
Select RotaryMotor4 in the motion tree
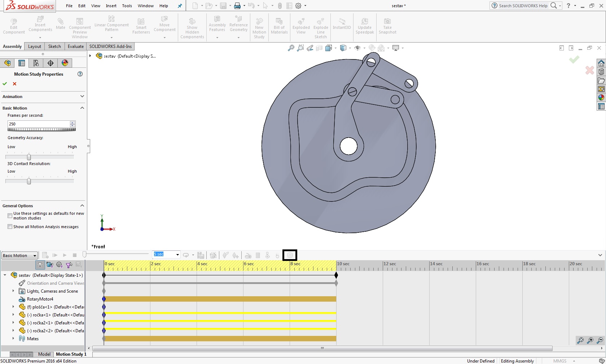coord(40,299)
